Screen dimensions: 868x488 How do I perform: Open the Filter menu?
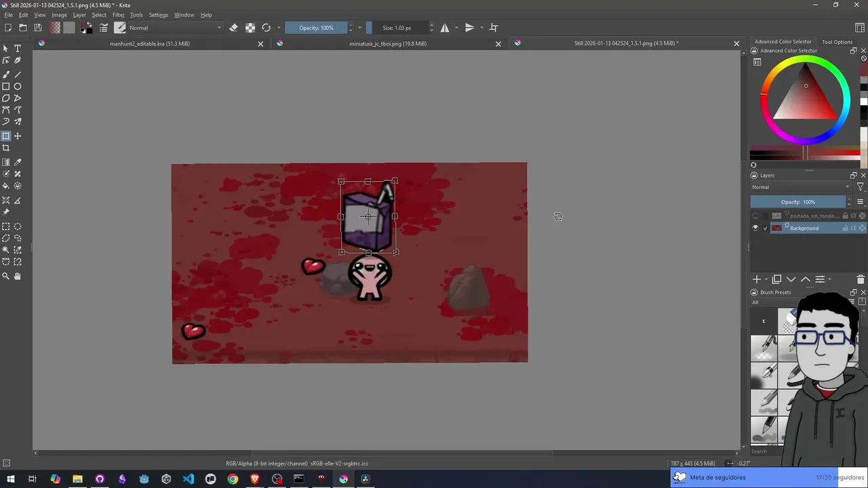118,15
